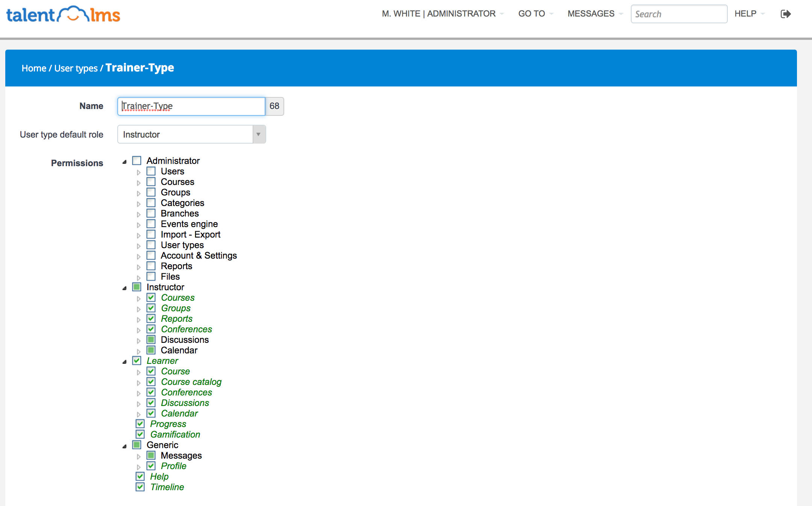This screenshot has width=812, height=506.
Task: Open the GO TO menu
Action: pos(535,14)
